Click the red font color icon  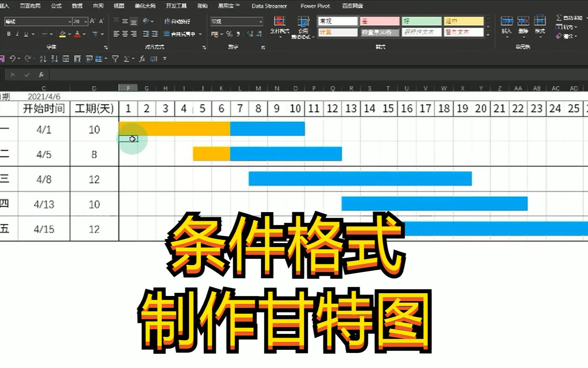pyautogui.click(x=78, y=34)
